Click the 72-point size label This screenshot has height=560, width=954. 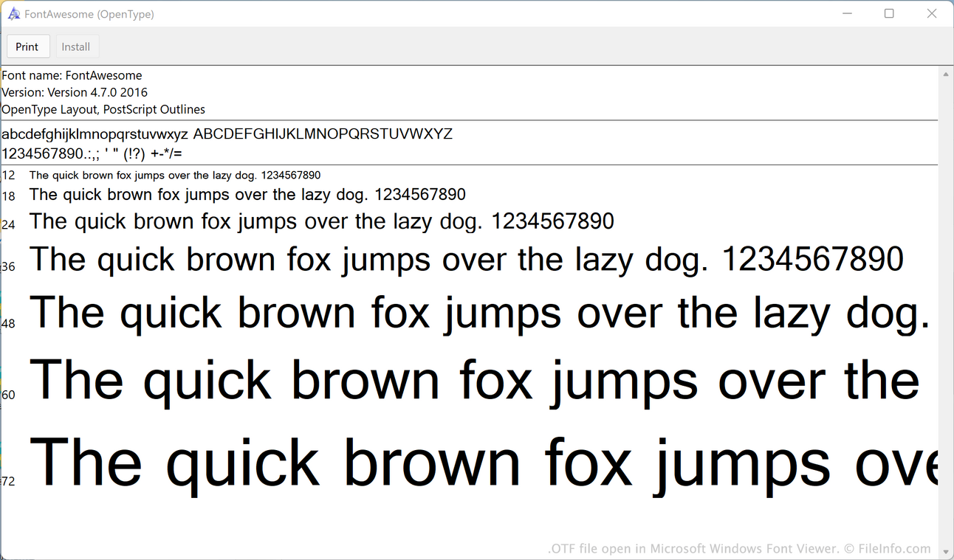coord(8,481)
